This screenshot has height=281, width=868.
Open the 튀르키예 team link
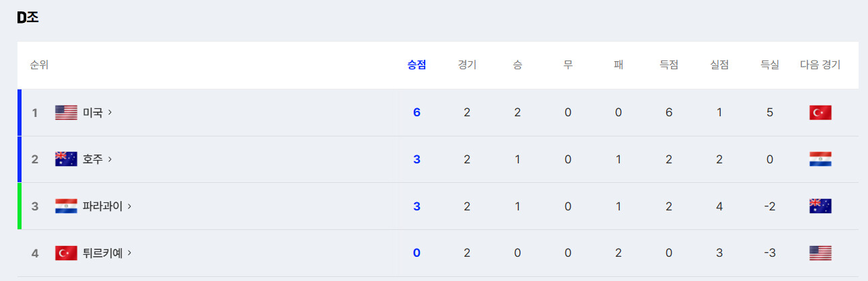[x=102, y=253]
